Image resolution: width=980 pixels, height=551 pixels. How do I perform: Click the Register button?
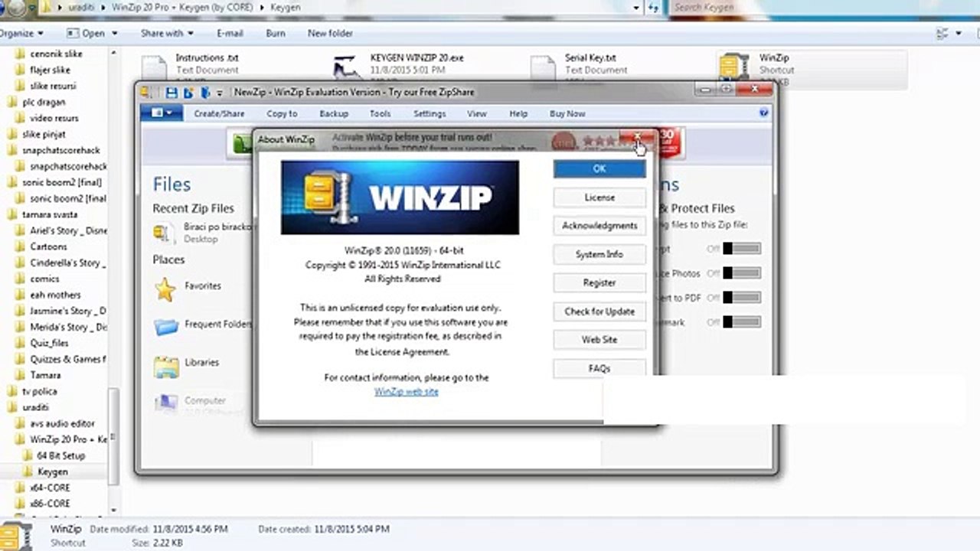599,282
